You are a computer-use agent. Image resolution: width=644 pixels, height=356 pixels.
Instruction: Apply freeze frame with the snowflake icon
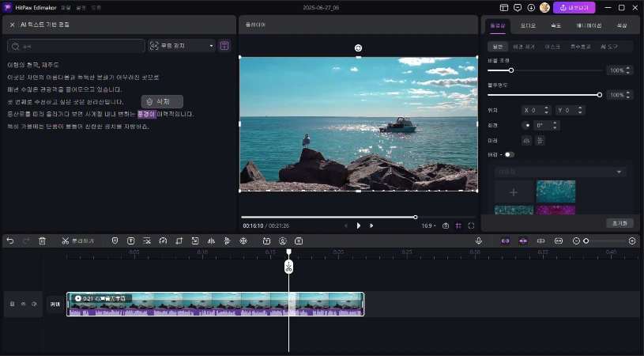(243, 241)
